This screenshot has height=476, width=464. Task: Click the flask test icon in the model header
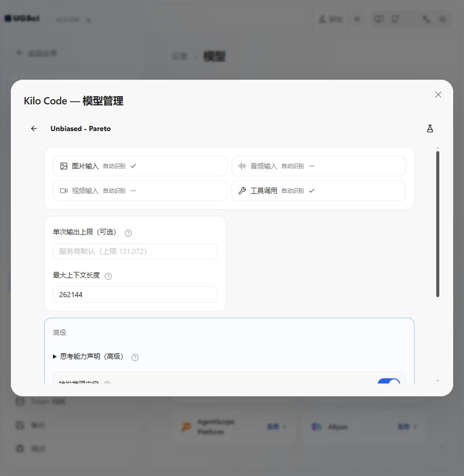430,129
